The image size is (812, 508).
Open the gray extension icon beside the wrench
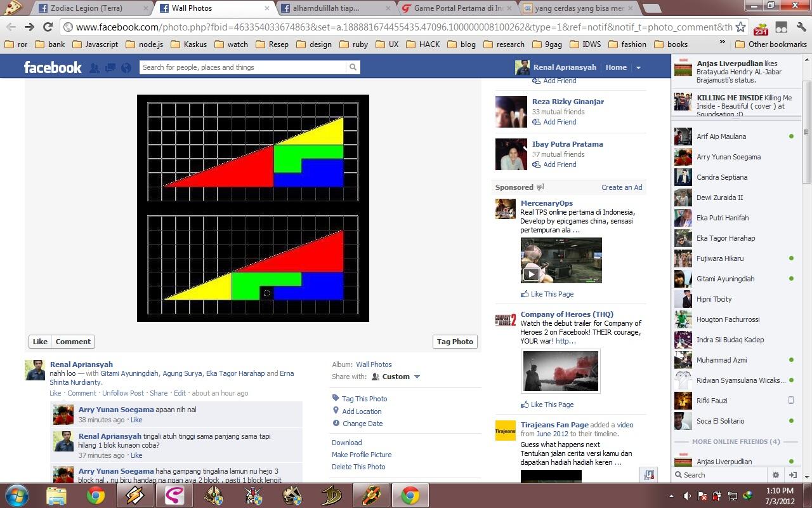(x=781, y=27)
